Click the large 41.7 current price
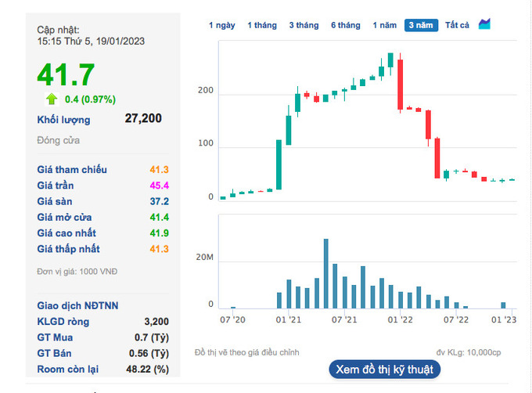 tap(66, 74)
